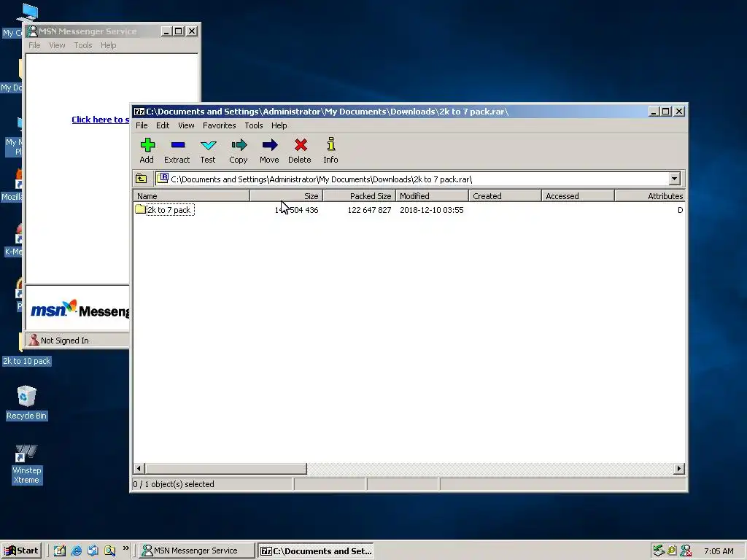Open the Help menu in 7-Zip
Viewport: 747px width, 560px height.
[x=279, y=125]
